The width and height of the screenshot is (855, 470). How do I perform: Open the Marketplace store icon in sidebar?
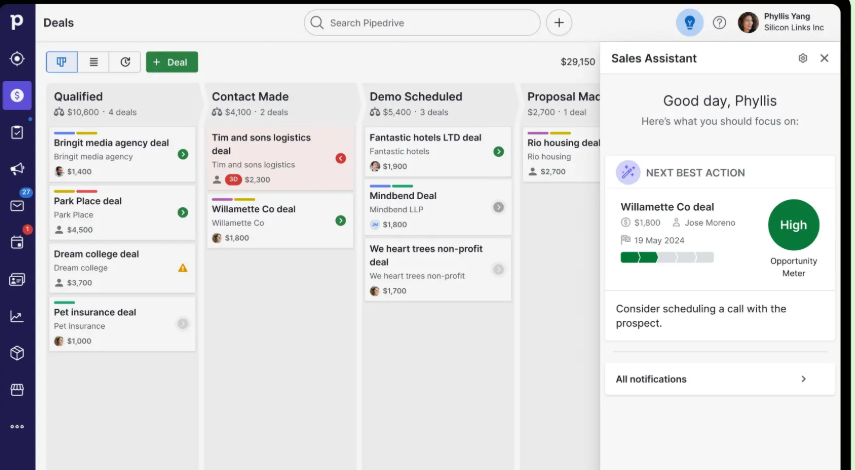17,390
